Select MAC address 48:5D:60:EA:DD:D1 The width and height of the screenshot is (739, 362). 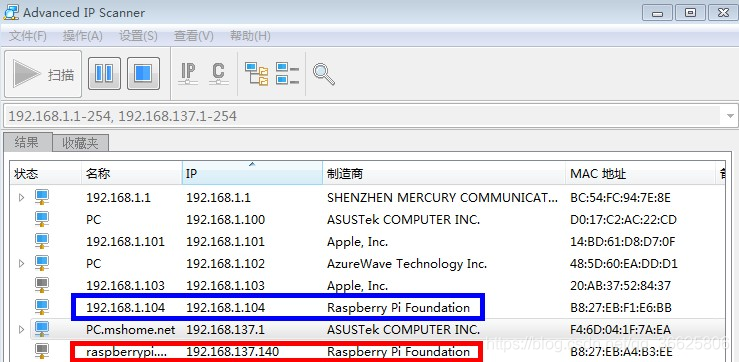624,263
